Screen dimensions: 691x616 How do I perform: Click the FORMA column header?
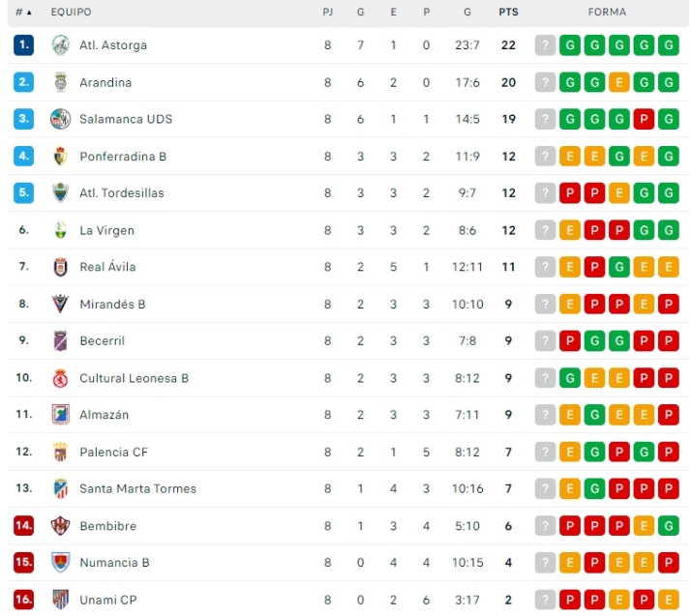coord(607,13)
